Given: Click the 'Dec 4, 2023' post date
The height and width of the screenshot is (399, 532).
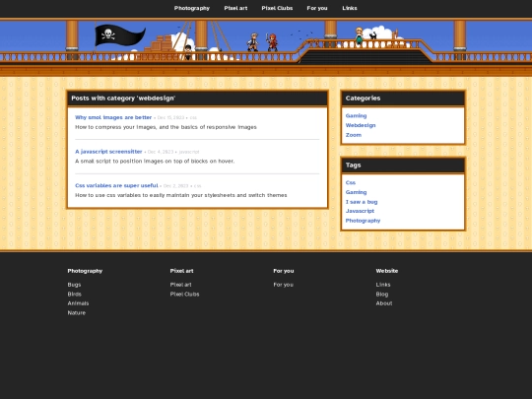Looking at the screenshot, I should coord(161,152).
